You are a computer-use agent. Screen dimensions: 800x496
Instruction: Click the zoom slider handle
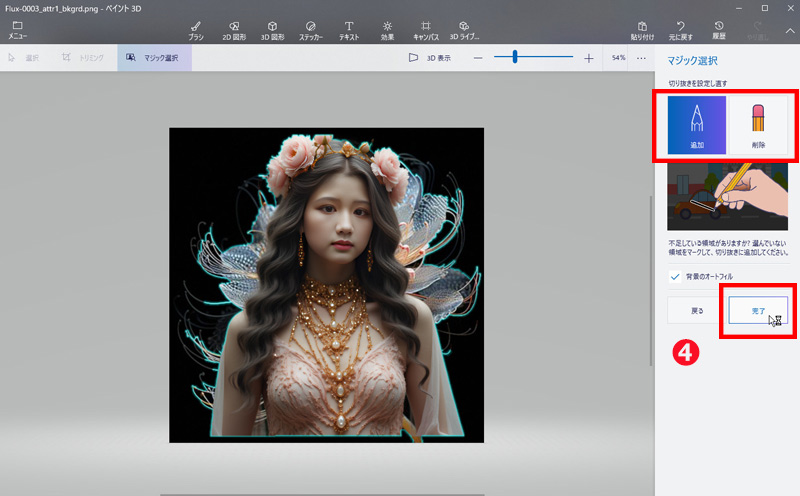pyautogui.click(x=515, y=57)
